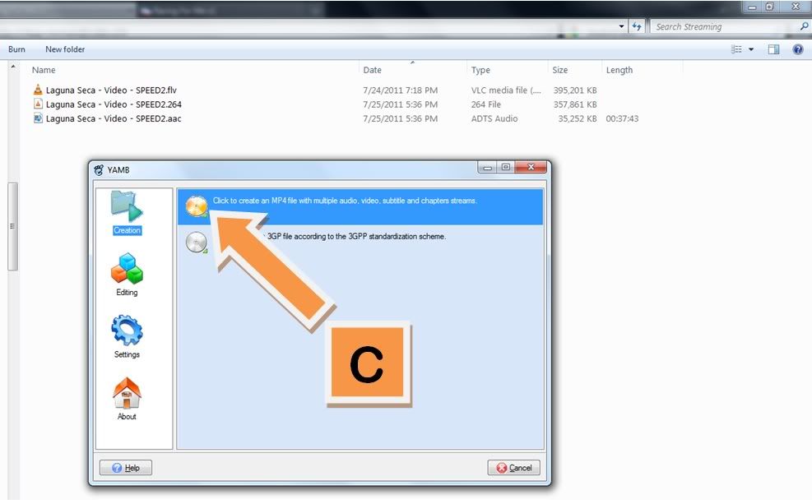Screen dimensions: 812x504
Task: Open the Settings gear icon
Action: 127,331
